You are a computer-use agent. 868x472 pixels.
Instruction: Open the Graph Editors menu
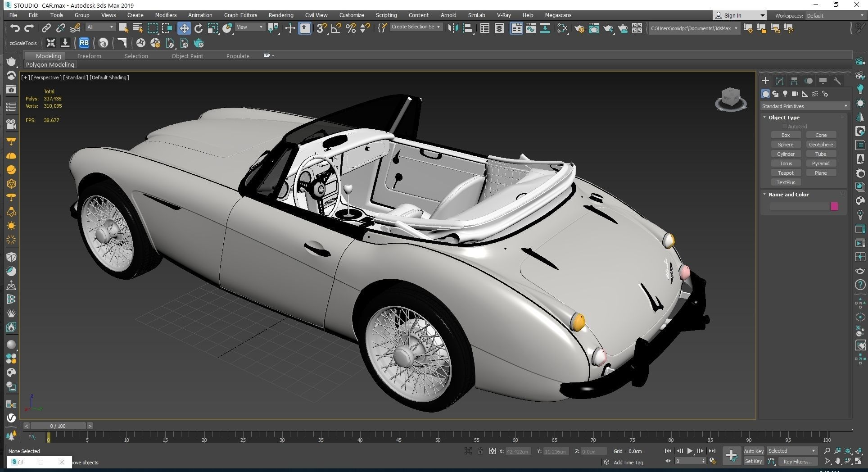(x=240, y=15)
